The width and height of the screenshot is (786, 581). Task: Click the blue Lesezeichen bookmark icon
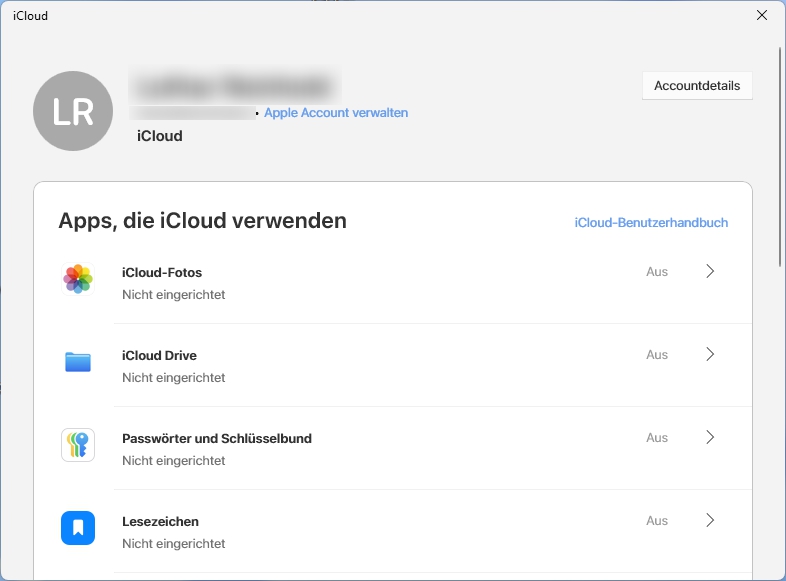(x=78, y=528)
